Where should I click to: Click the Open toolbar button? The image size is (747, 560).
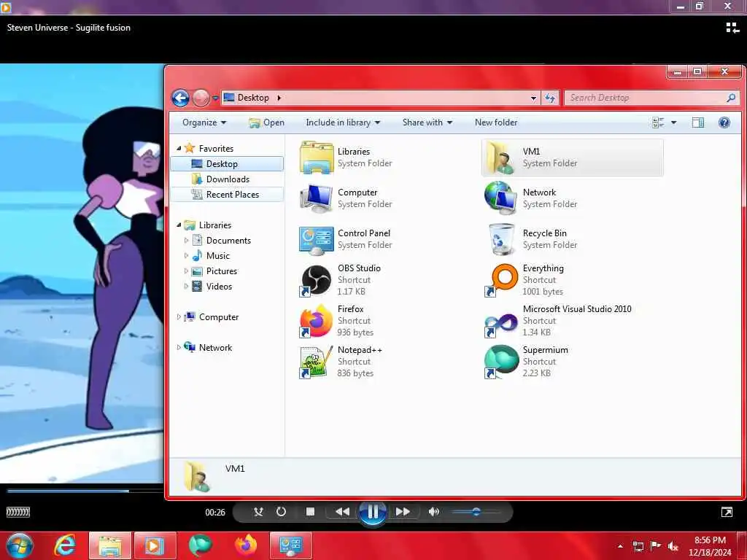267,122
